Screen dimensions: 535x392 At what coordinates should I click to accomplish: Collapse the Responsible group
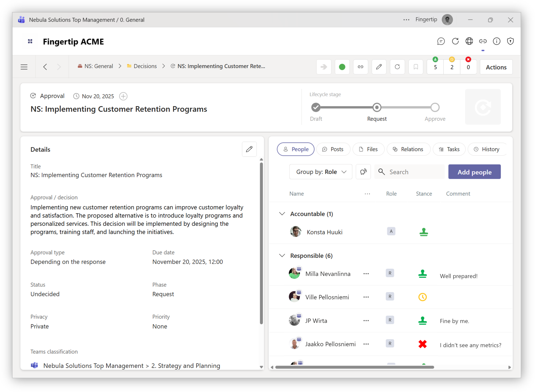(282, 256)
